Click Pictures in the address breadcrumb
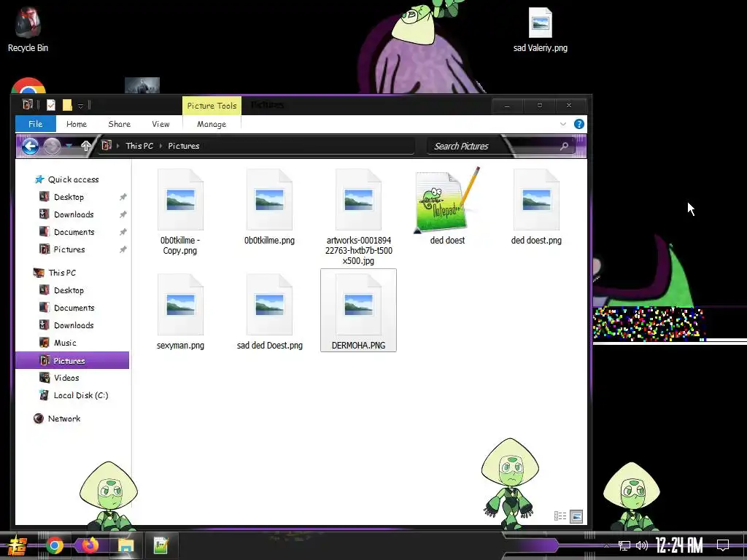This screenshot has width=747, height=560. click(183, 146)
